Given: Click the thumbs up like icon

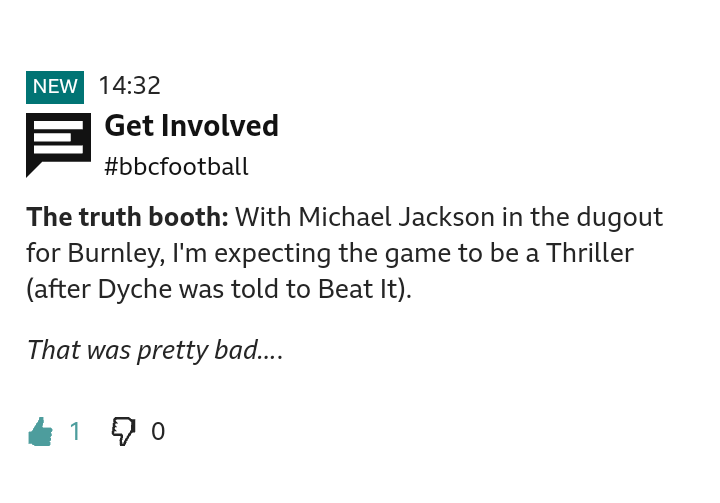Looking at the screenshot, I should [40, 432].
